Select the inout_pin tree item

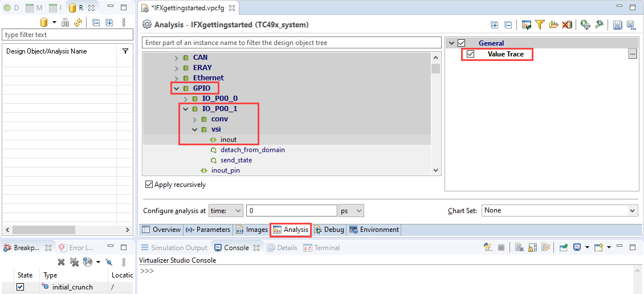point(226,170)
